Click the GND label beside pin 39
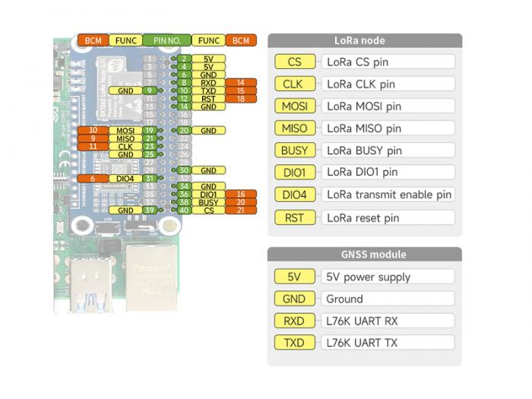 click(125, 211)
